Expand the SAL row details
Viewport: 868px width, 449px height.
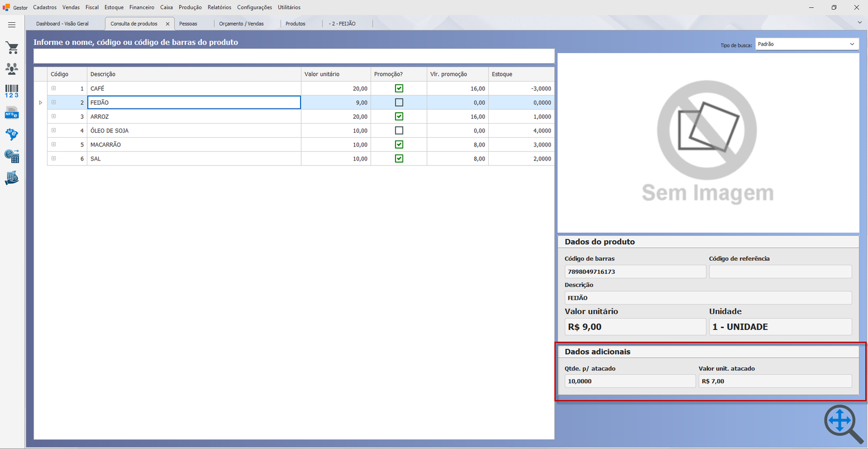pyautogui.click(x=54, y=159)
